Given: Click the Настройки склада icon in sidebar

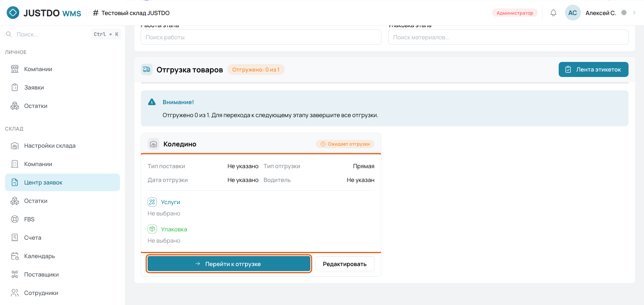Looking at the screenshot, I should pos(15,146).
